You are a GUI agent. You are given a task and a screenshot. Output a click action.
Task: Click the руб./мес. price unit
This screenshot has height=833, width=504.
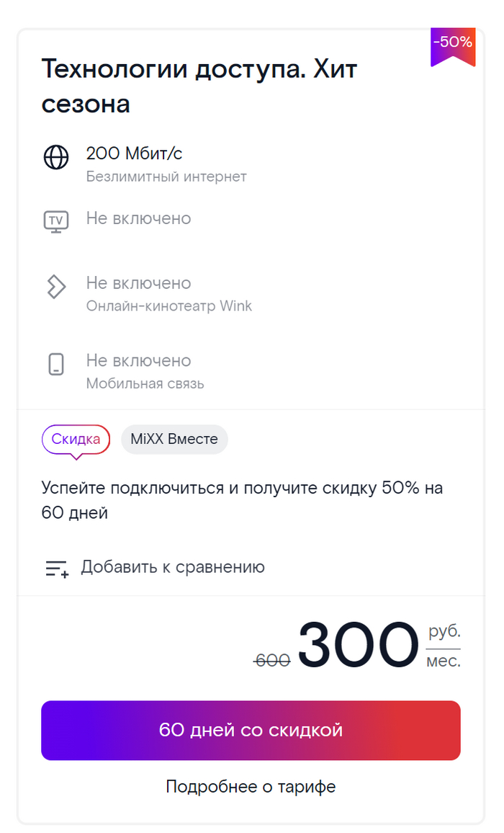(444, 646)
